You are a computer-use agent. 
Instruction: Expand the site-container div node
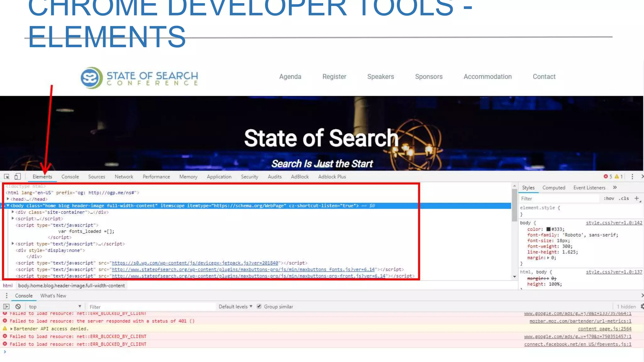point(13,212)
